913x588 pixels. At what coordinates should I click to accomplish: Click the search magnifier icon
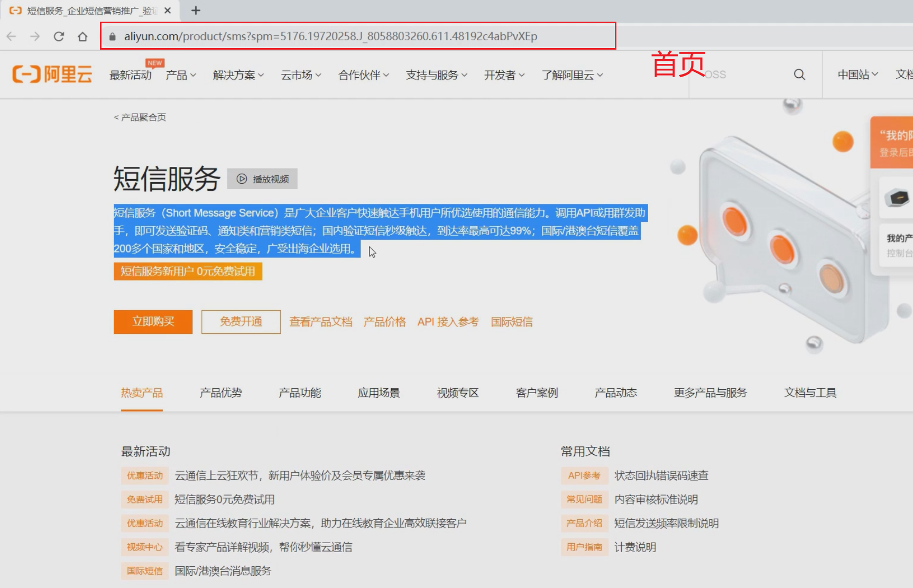(x=799, y=75)
